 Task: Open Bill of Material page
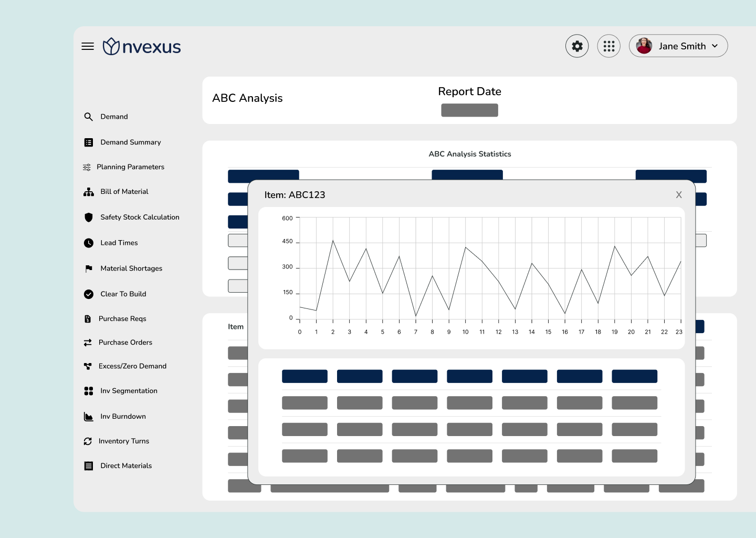coord(124,192)
